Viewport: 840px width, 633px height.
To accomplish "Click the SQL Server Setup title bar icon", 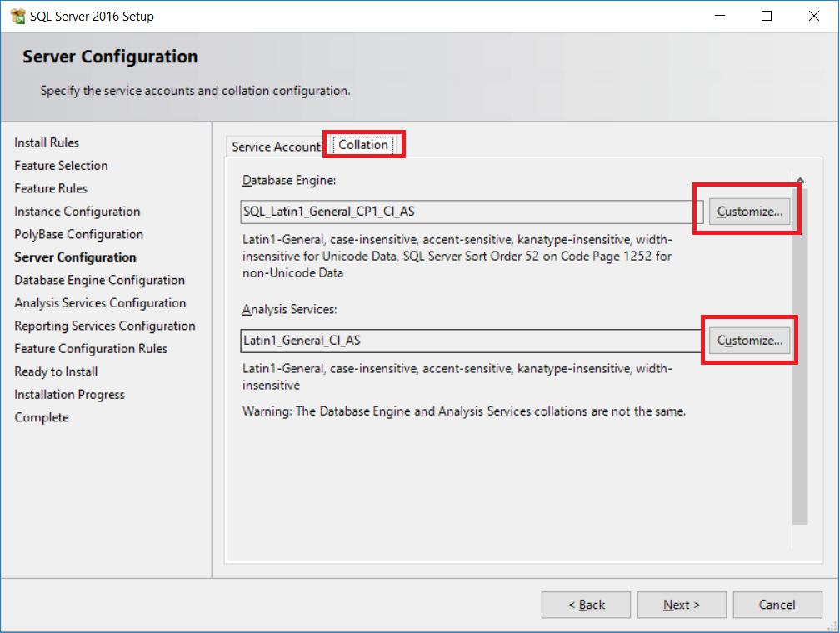I will click(17, 16).
